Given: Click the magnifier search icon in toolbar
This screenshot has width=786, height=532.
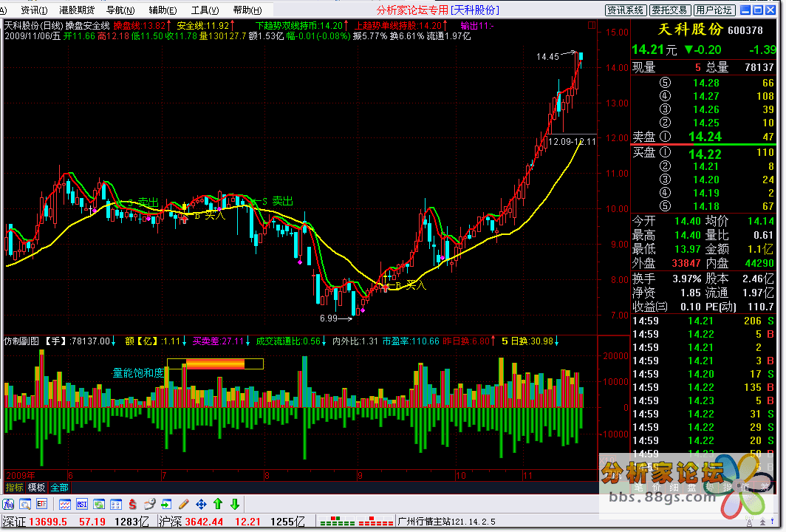Looking at the screenshot, I should pos(25,504).
